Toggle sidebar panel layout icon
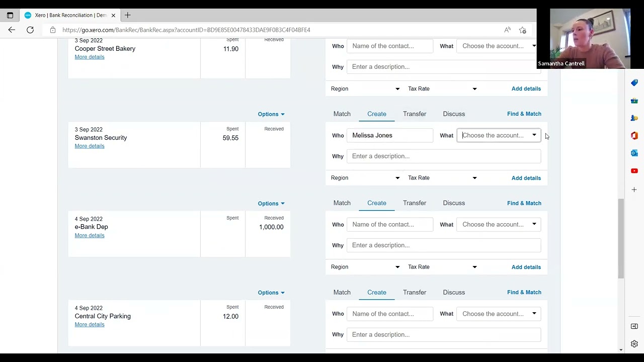644x362 pixels. 634,326
